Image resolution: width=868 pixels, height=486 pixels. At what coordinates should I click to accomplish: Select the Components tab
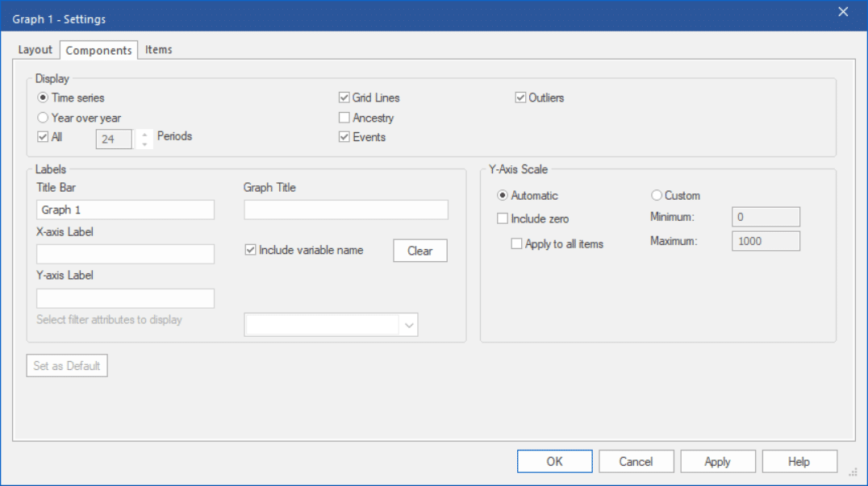pyautogui.click(x=98, y=50)
